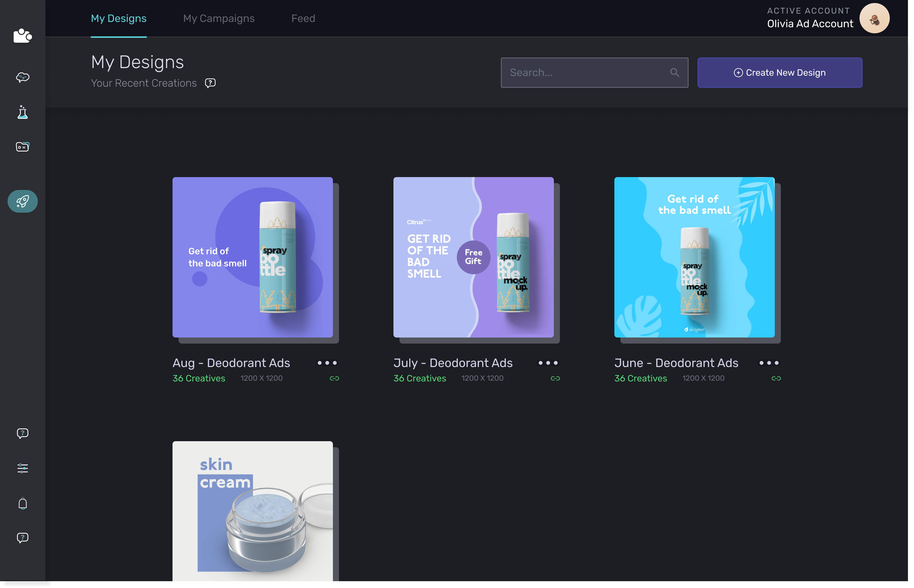Open the sliders settings sidebar icon
The image size is (914, 588).
pos(22,468)
